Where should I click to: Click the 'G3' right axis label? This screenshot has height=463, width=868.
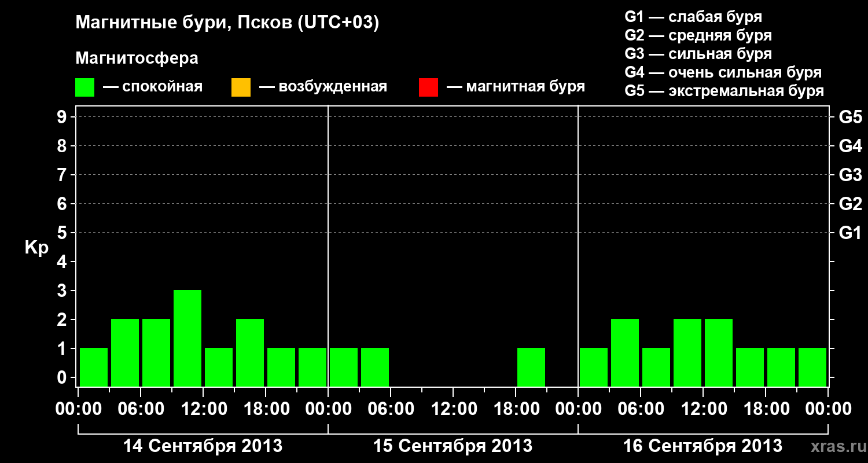pos(850,175)
